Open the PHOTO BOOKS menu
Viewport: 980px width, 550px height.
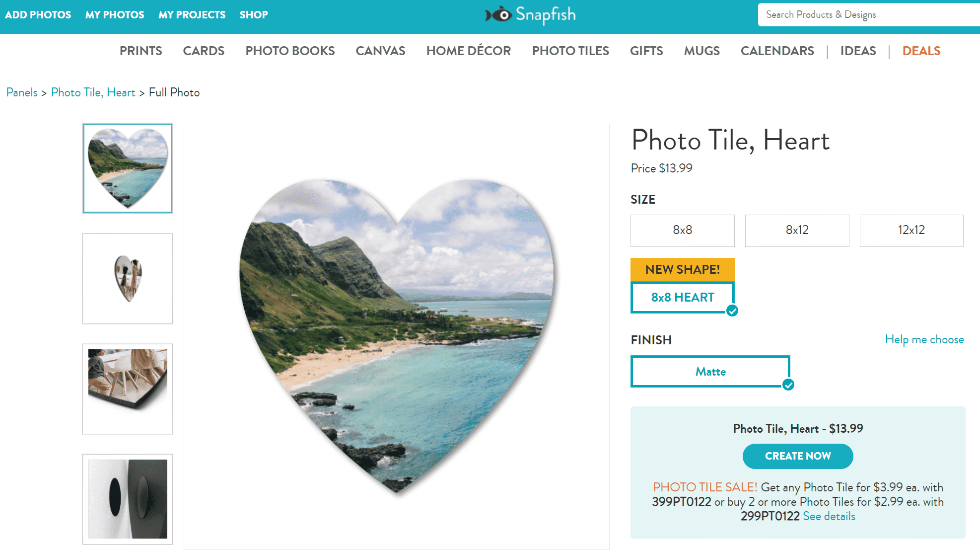click(x=290, y=51)
